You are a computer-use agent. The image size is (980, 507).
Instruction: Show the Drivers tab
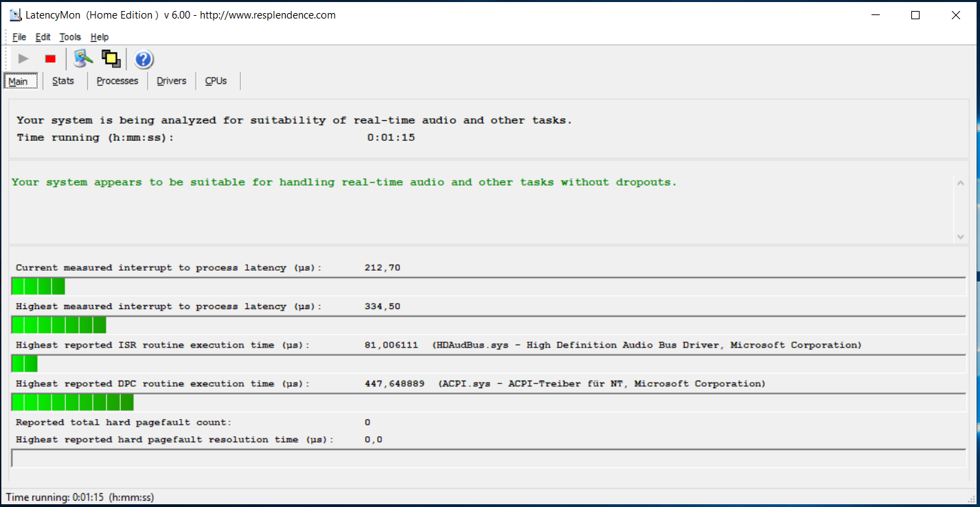[x=172, y=81]
